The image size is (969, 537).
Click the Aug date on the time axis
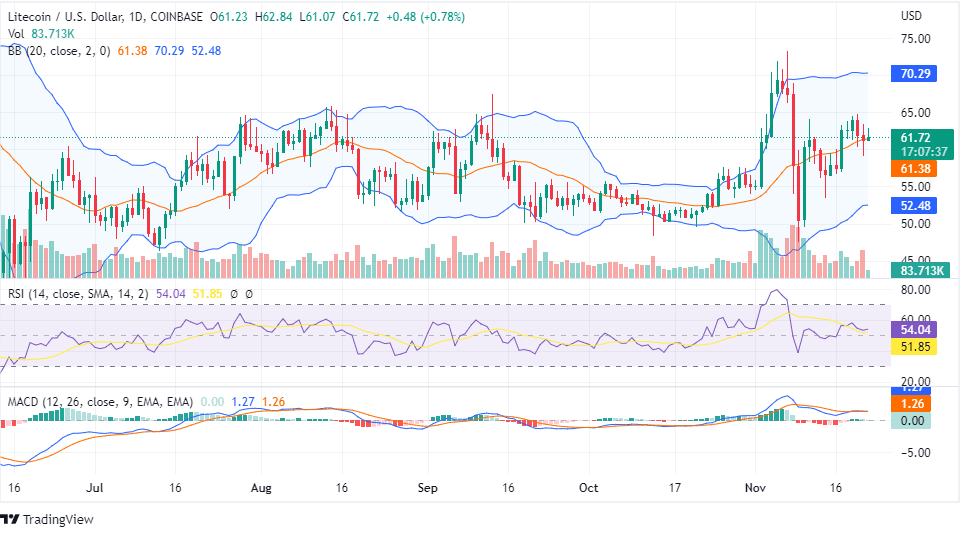261,488
